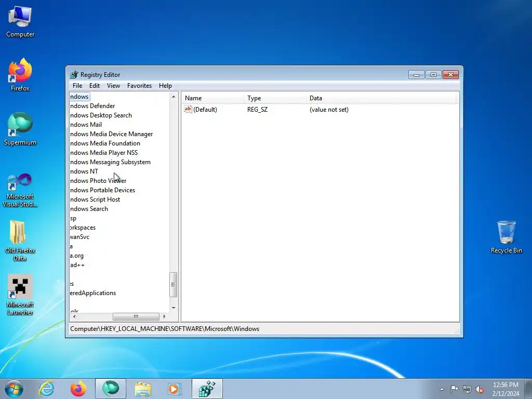Screen dimensions: 532x399
Task: Click the network tray icon
Action: 467,389
